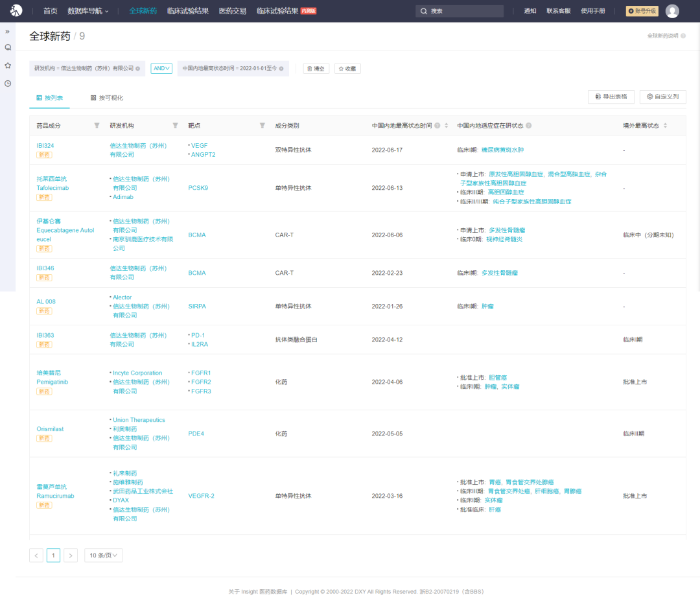Click the VEGFR-2 target link

(202, 496)
